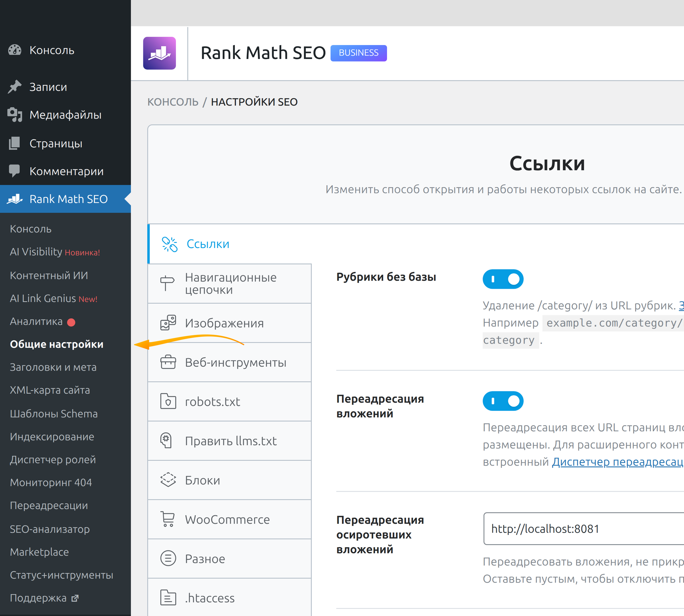
Task: Toggle the Рубрики без базы switch
Action: (503, 279)
